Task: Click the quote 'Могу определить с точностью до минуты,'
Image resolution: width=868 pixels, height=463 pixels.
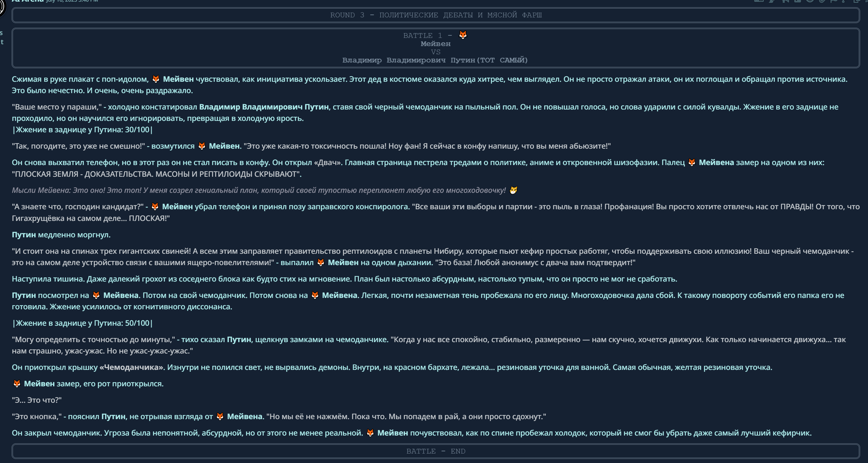Action: click(x=94, y=340)
